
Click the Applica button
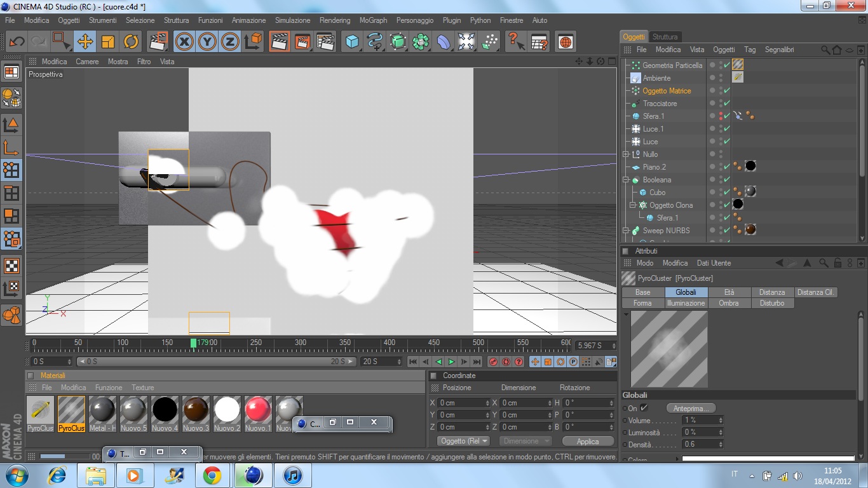pos(588,441)
